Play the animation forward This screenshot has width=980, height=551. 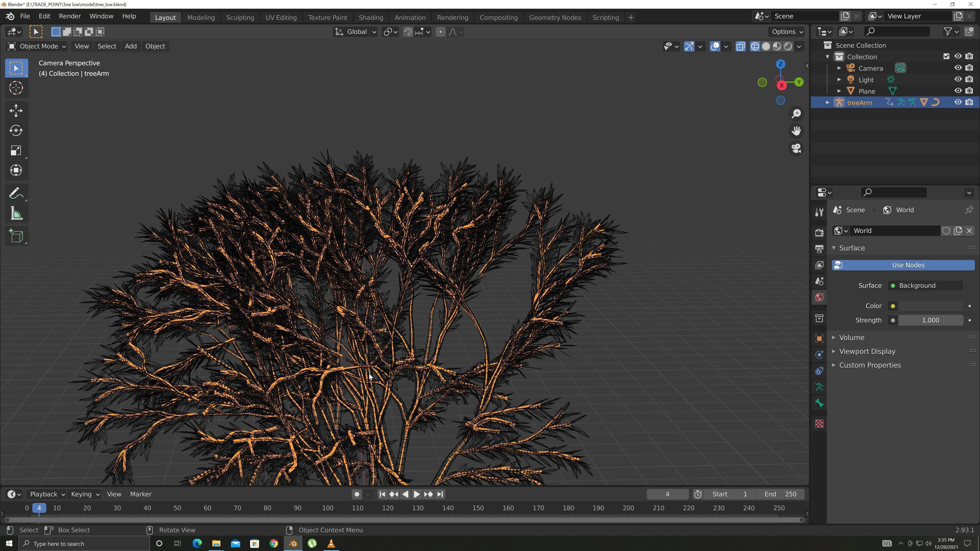(416, 494)
